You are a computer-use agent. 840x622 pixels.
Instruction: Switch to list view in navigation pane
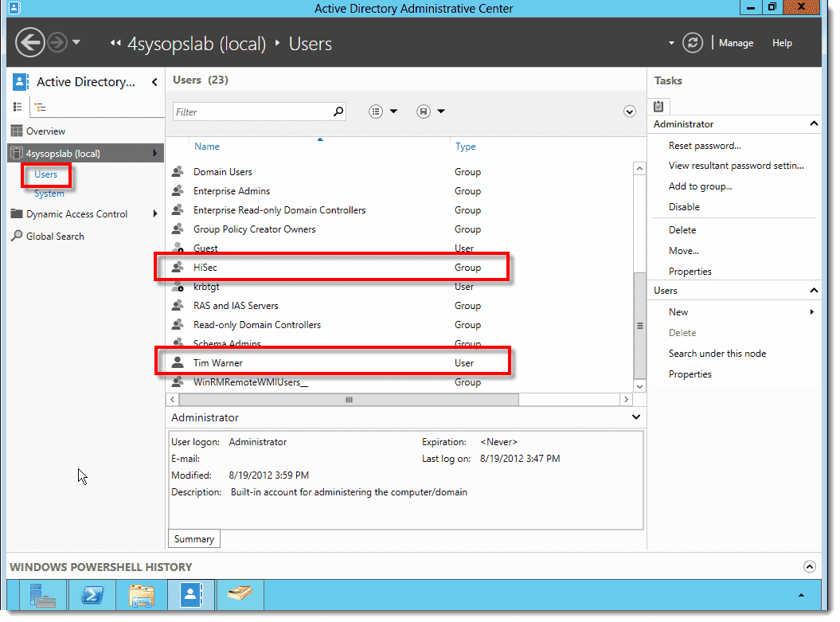pyautogui.click(x=18, y=108)
